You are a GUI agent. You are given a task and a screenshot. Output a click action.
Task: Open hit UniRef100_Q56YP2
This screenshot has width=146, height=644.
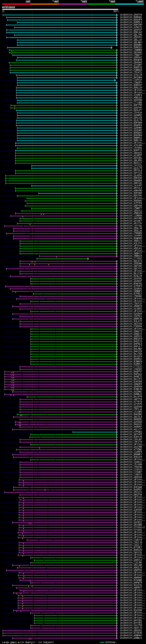point(131,37)
